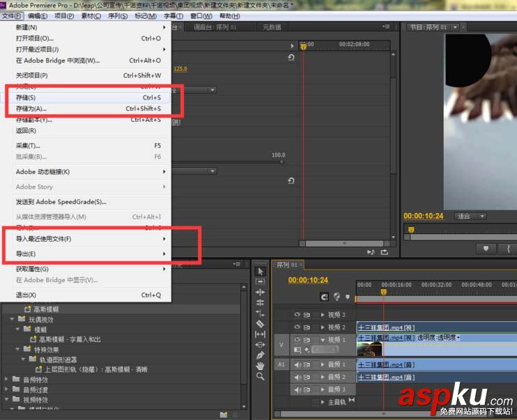Select the Ripple Edit tool

[x=260, y=292]
